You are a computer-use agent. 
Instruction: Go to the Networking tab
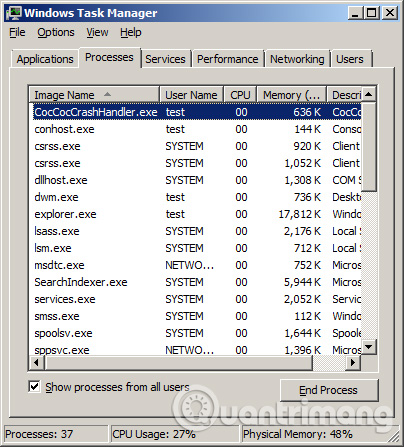(x=297, y=59)
